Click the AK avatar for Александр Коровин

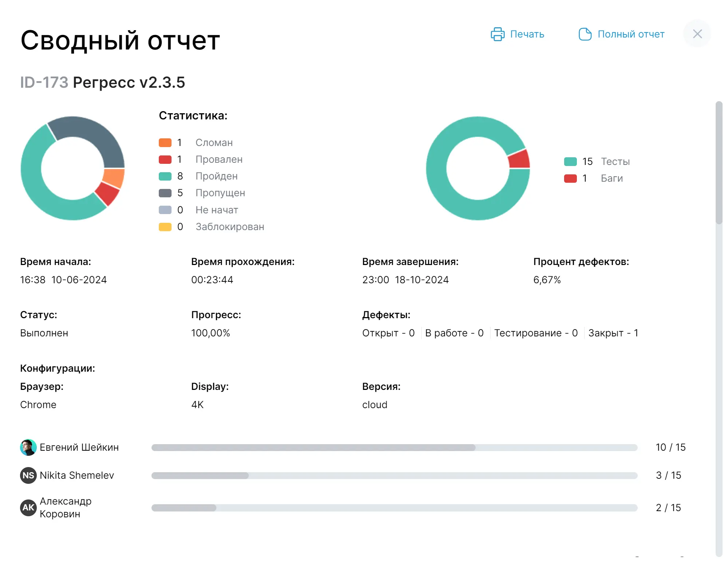28,507
